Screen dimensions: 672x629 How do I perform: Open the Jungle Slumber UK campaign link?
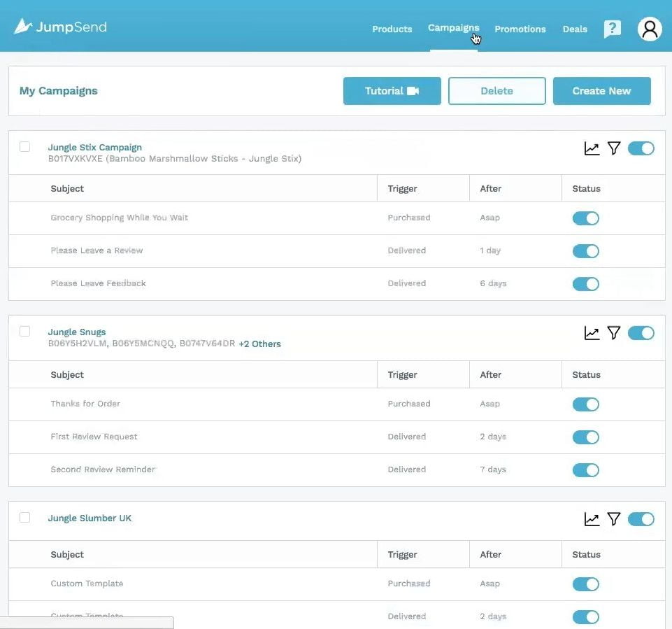(90, 518)
